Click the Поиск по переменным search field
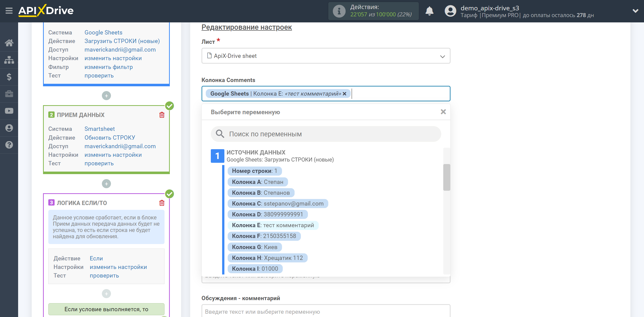 pos(326,134)
